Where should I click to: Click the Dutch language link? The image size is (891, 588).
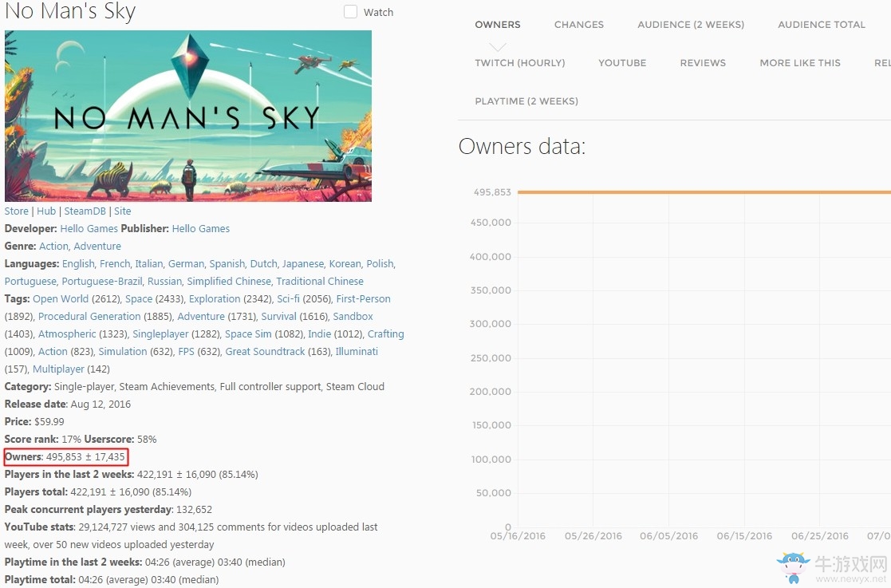264,264
